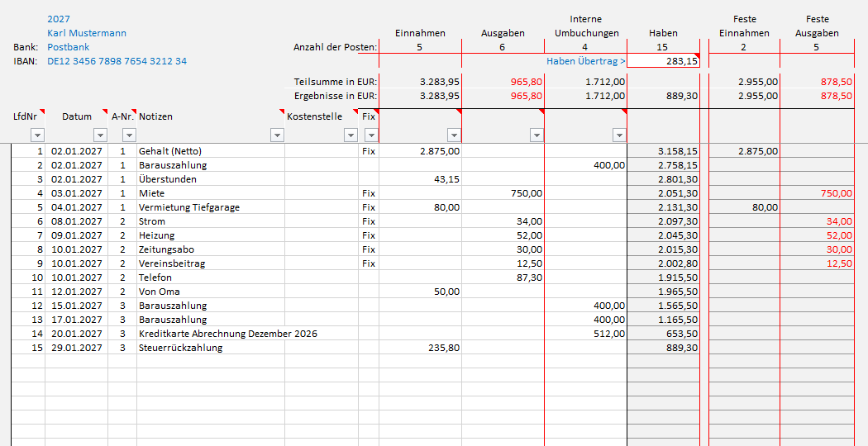Viewport: 868px width, 446px height.
Task: Click the account holder name Karl Mustermann
Action: coord(87,33)
